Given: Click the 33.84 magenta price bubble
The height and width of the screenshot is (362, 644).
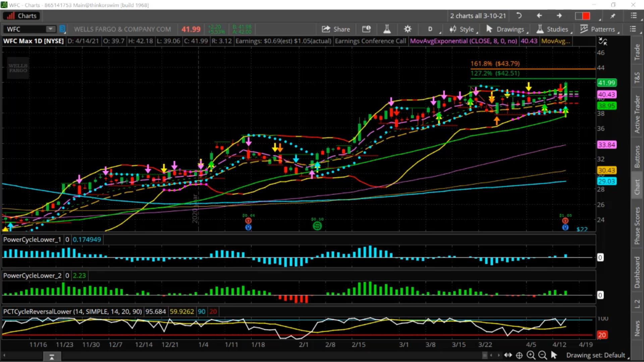Looking at the screenshot, I should tap(607, 144).
